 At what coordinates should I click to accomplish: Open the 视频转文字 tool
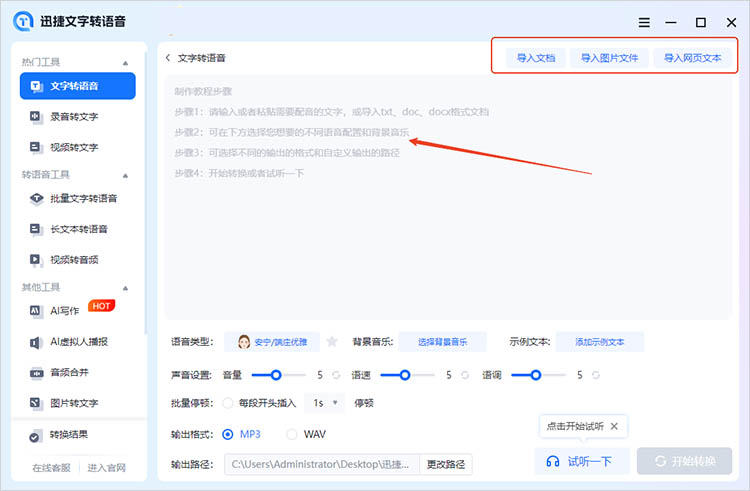pos(77,147)
